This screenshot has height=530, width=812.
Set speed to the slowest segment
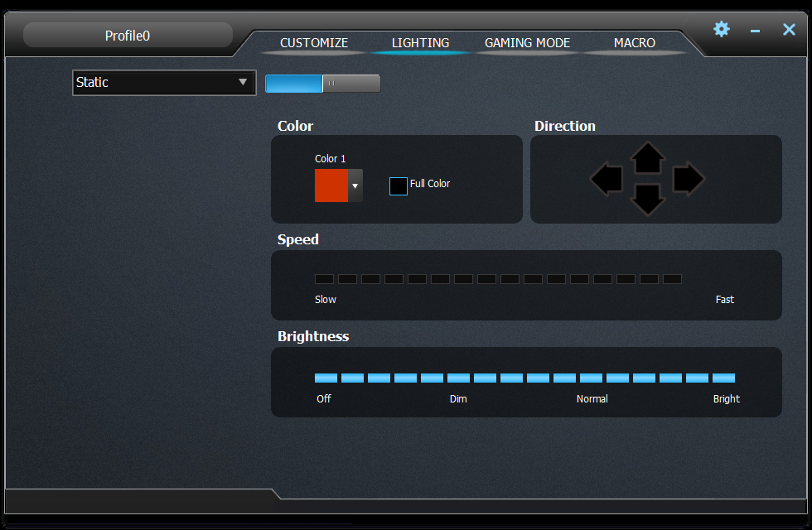324,279
